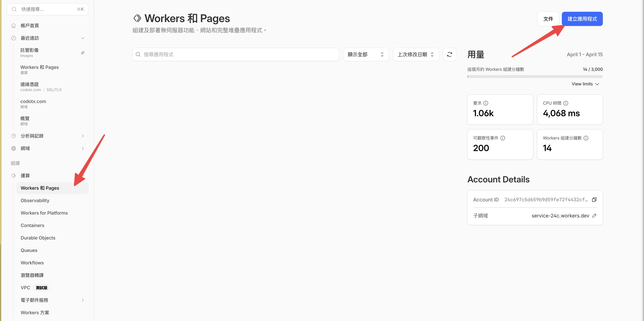This screenshot has height=321, width=644.
Task: Click the pencil icon to edit 子網域
Action: point(594,216)
